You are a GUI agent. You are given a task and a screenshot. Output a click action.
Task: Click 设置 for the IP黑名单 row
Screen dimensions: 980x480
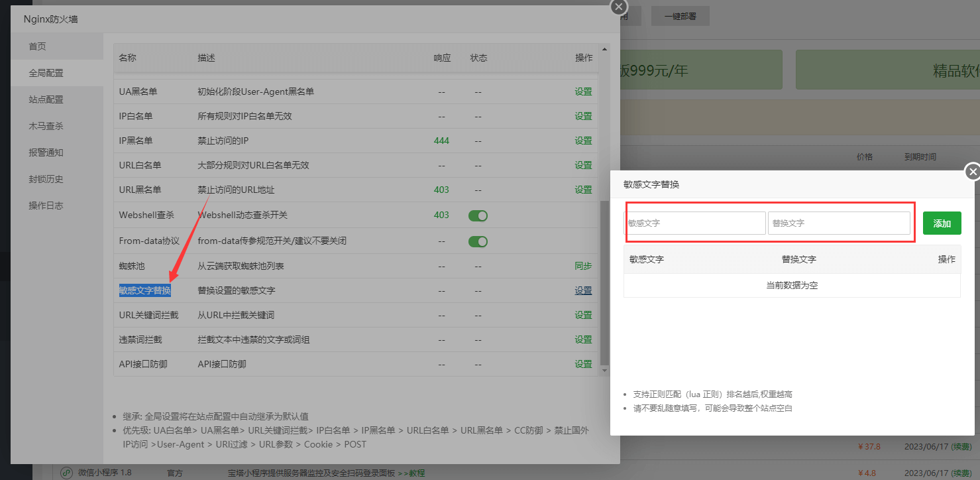(583, 141)
